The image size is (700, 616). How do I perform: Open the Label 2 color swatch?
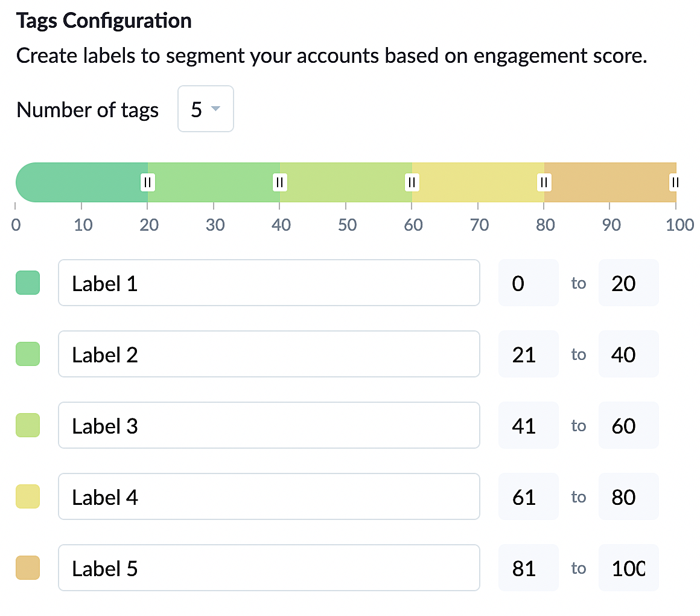[x=28, y=354]
